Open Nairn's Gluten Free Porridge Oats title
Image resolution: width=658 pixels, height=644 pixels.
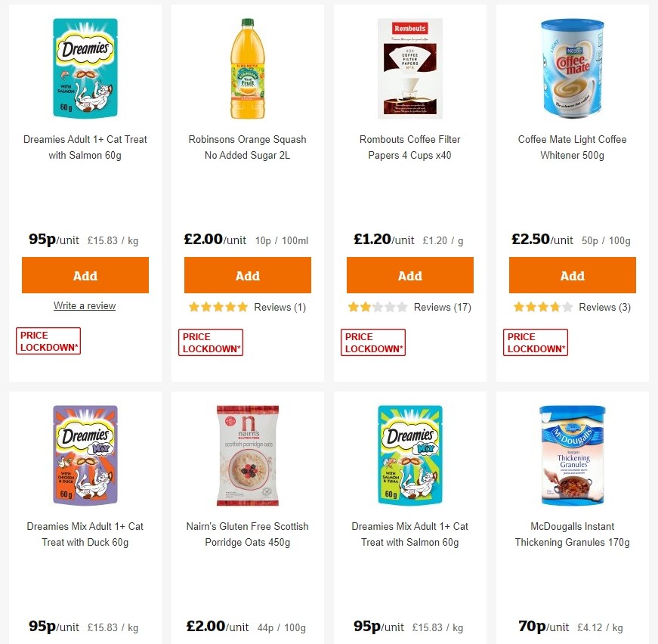click(x=247, y=534)
